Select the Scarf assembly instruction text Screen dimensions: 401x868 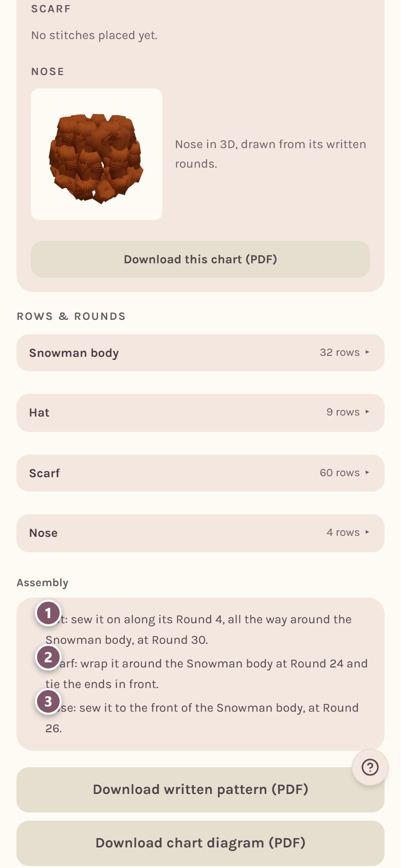[x=207, y=674]
